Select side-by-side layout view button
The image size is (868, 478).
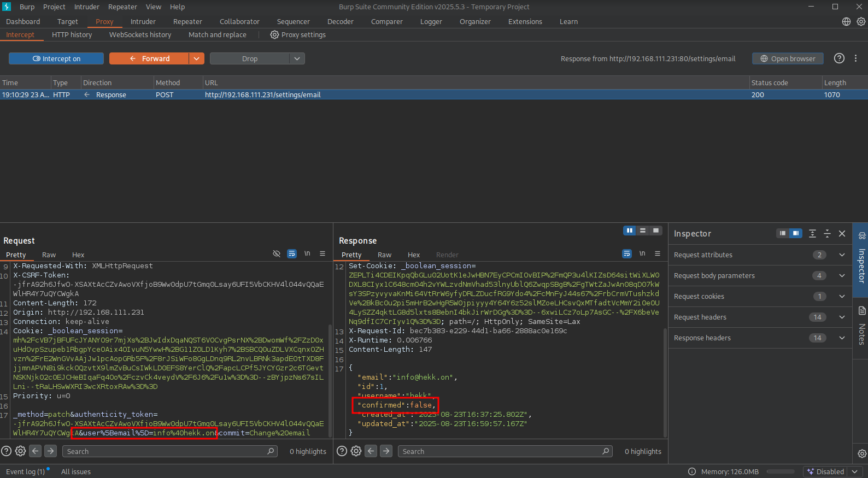[x=630, y=231]
